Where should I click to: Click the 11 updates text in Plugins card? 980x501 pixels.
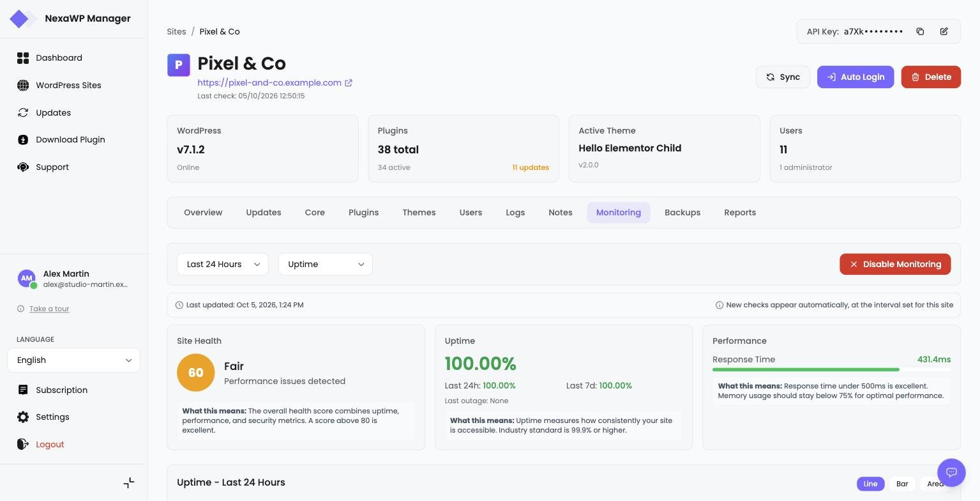coord(531,167)
